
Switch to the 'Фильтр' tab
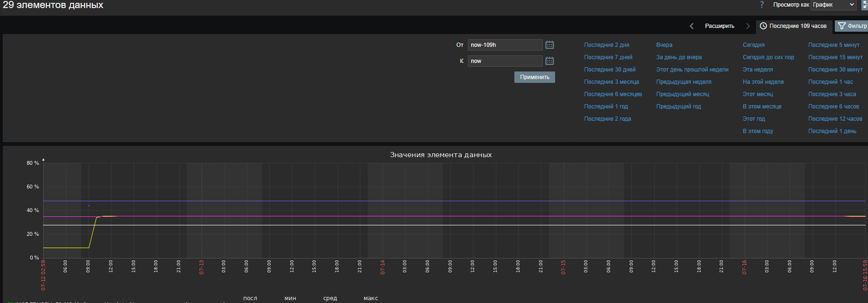[852, 26]
